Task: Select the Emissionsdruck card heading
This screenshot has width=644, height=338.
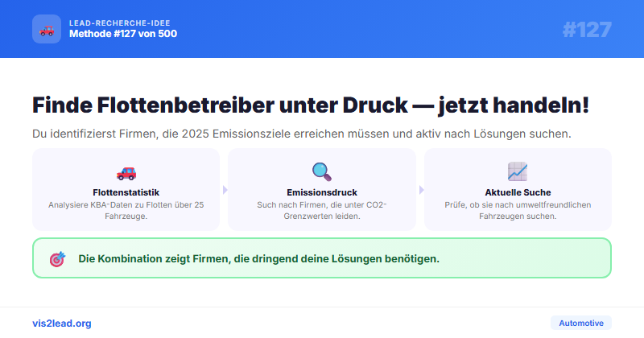Action: (322, 192)
